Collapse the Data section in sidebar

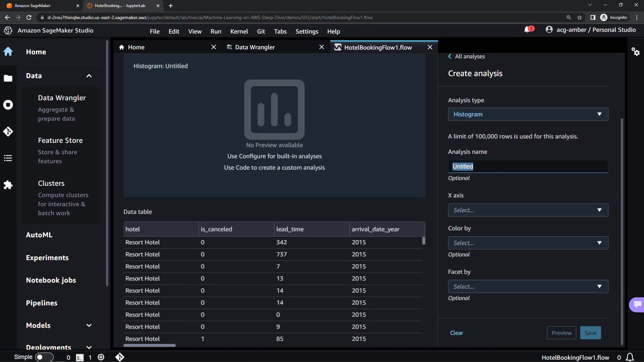tap(89, 76)
